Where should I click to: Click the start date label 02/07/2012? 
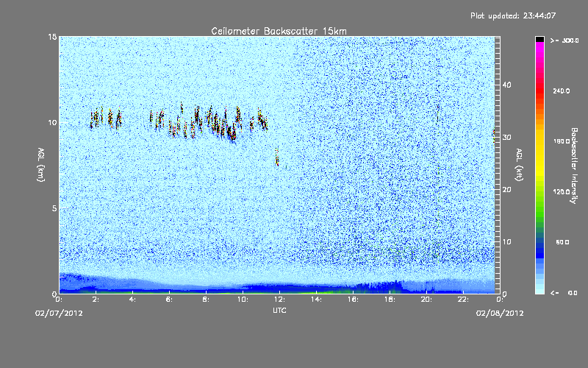coord(59,314)
